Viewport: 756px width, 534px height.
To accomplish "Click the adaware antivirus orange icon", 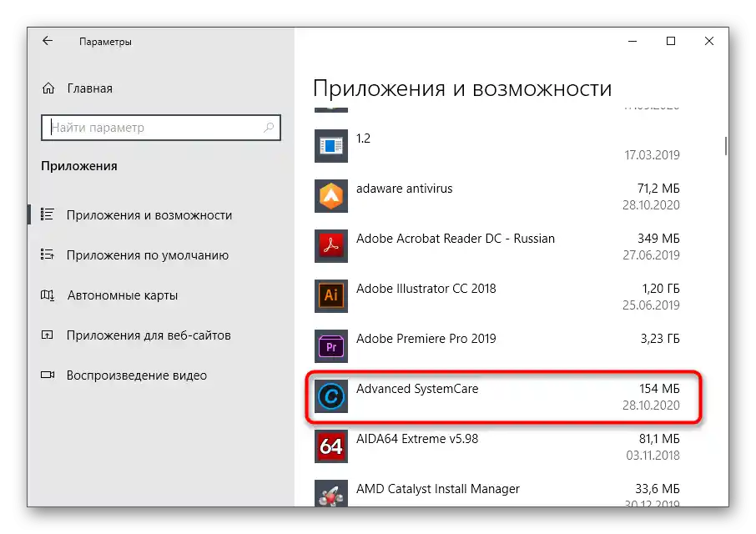I will (x=331, y=196).
